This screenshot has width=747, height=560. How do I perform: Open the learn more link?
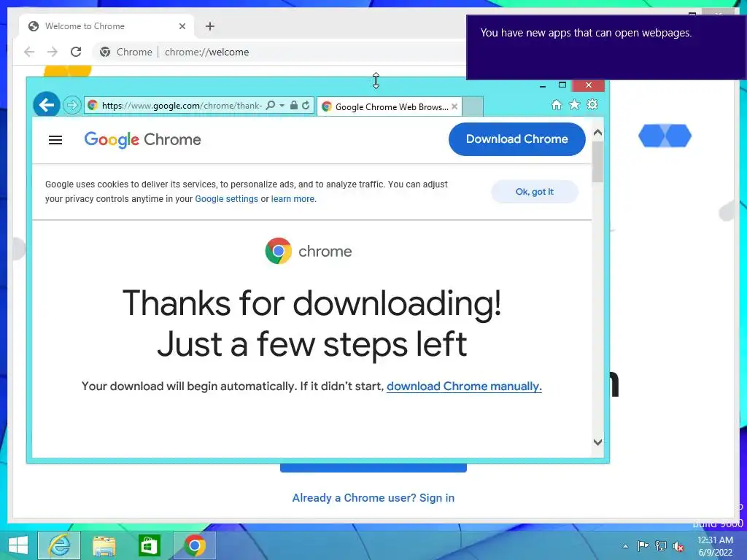click(293, 199)
